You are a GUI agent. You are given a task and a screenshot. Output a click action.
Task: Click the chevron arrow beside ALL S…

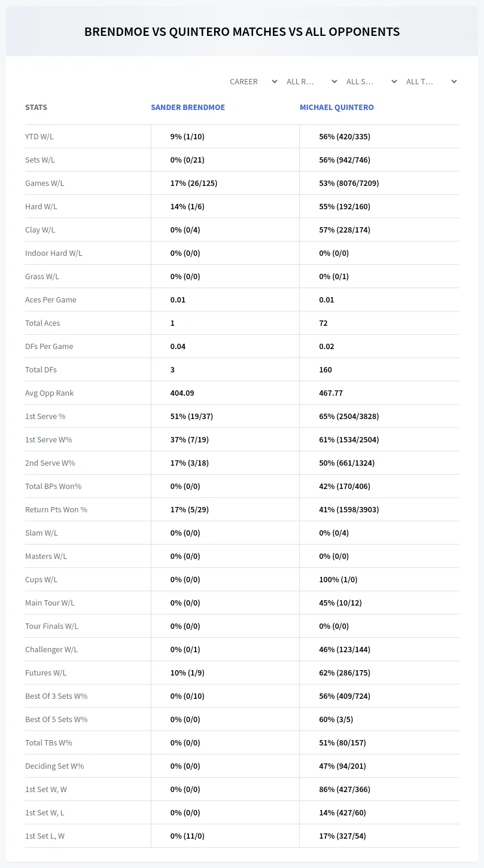(394, 82)
